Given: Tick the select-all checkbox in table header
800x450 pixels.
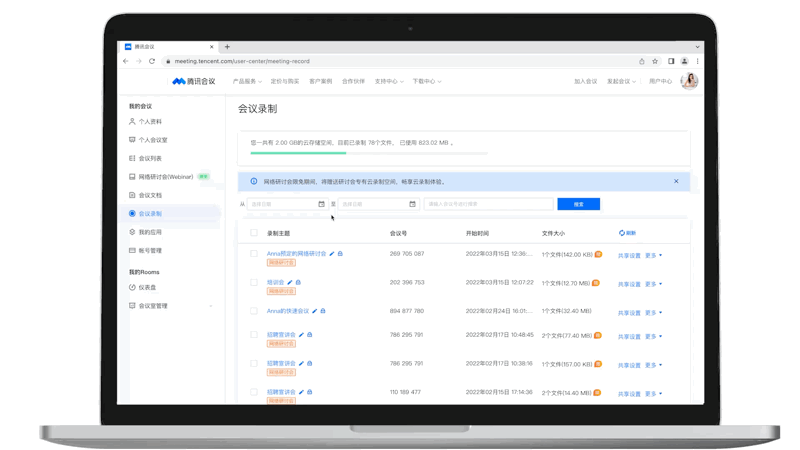Looking at the screenshot, I should [x=254, y=233].
